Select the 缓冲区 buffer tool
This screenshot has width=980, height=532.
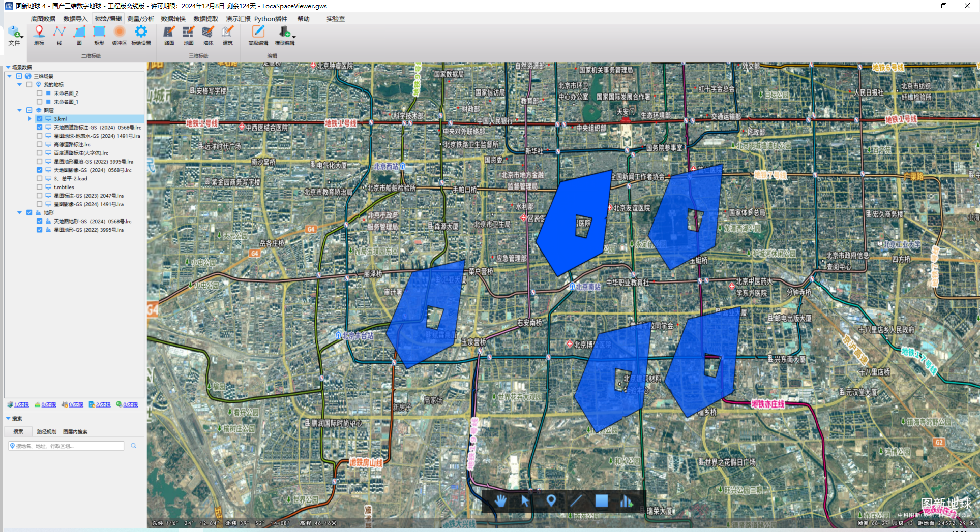point(120,35)
